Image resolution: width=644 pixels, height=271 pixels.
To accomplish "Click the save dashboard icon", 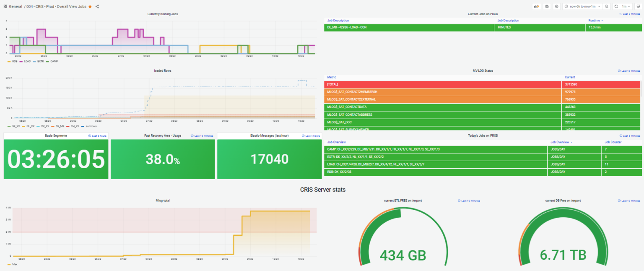I will (546, 6).
